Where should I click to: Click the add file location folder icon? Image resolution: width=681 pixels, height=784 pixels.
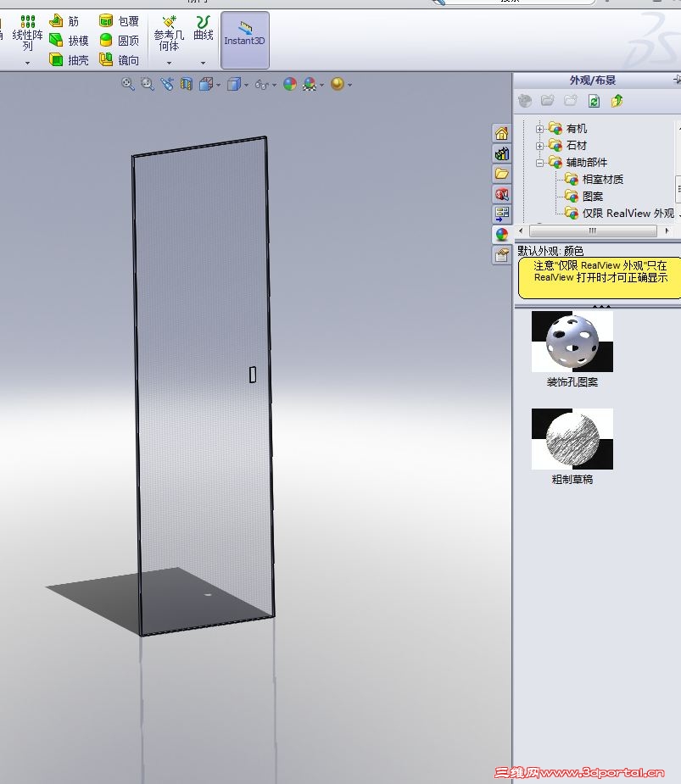547,101
